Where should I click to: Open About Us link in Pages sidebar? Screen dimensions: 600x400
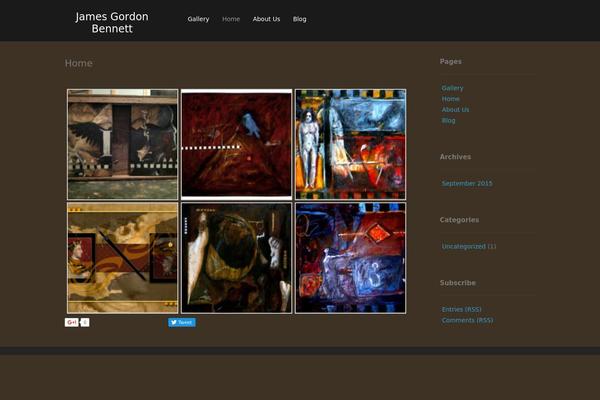455,109
